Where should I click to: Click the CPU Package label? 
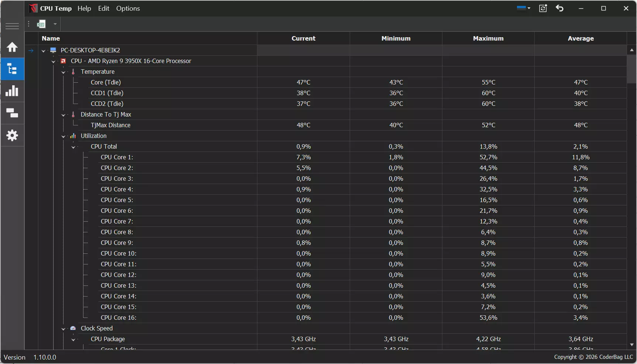[108, 339]
